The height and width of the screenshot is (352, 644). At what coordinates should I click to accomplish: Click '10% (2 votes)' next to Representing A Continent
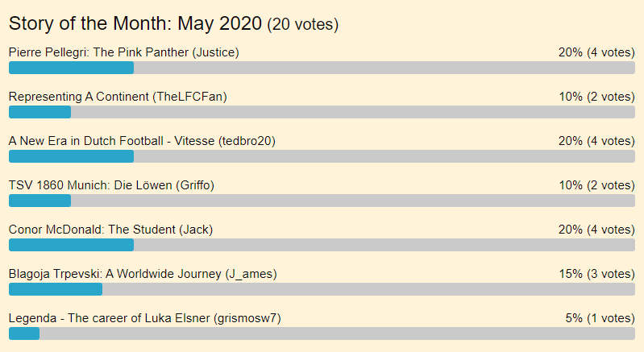[x=596, y=97]
